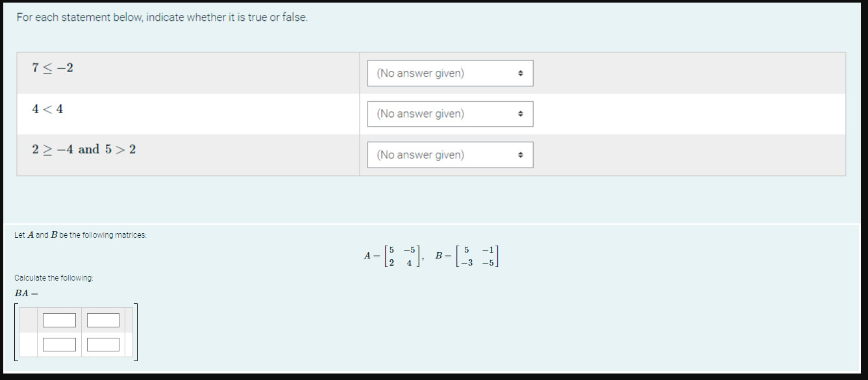This screenshot has width=868, height=380.
Task: Click the arrow icon on the third answer dropdown
Action: (521, 155)
